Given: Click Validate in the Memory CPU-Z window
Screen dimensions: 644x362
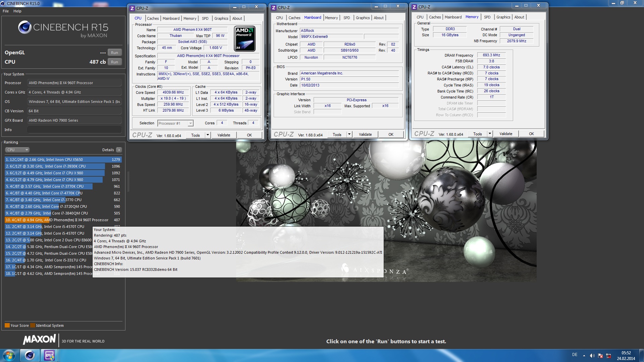Looking at the screenshot, I should tap(506, 134).
